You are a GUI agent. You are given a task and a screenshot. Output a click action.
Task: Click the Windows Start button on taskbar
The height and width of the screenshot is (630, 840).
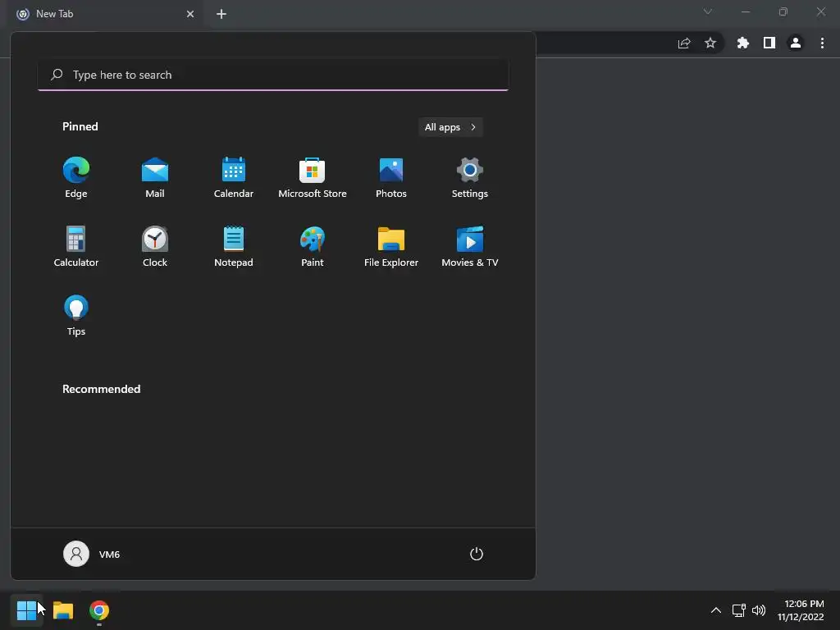pyautogui.click(x=27, y=610)
